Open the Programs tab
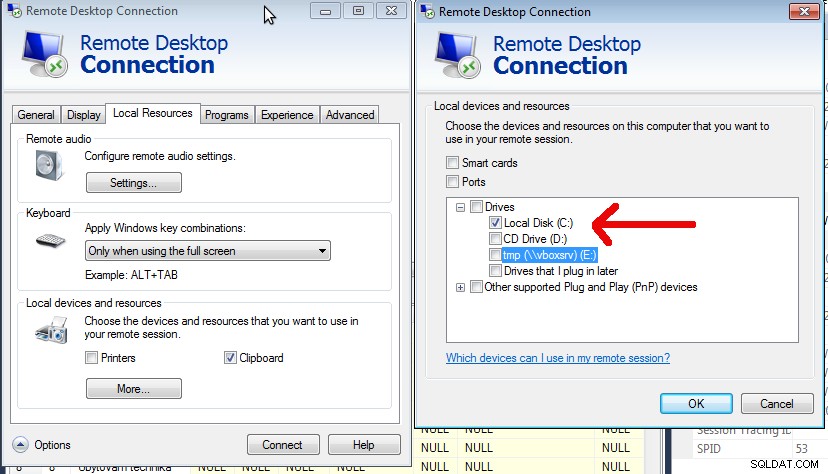Viewport: 828px width, 474px height. 227,115
